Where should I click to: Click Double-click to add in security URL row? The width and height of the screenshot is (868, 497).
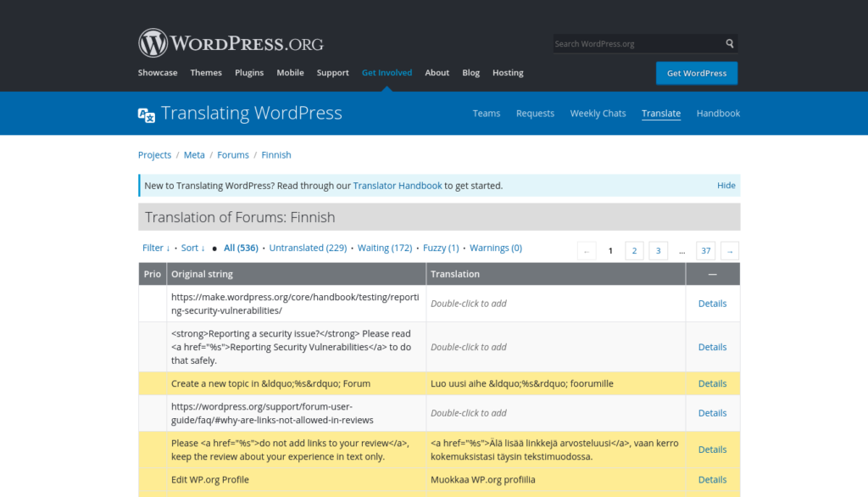[468, 304]
